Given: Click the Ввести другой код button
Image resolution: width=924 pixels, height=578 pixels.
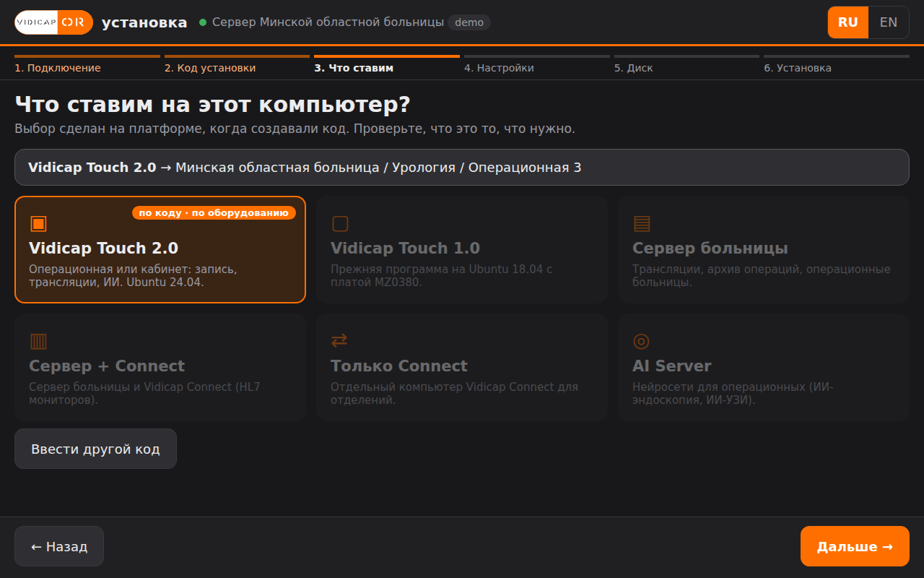Looking at the screenshot, I should (95, 449).
